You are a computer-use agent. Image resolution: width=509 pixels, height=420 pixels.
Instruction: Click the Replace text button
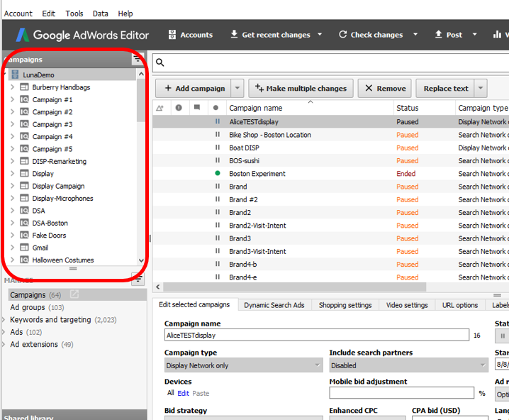tap(445, 89)
